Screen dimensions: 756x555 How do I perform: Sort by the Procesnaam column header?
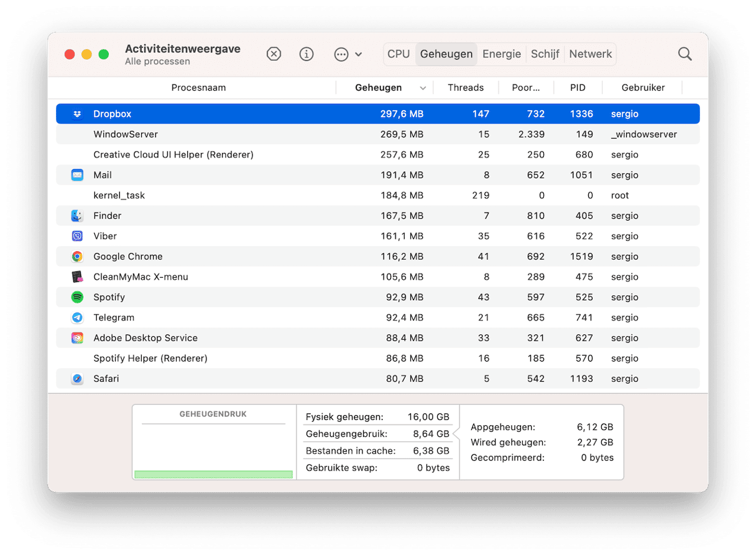[x=198, y=88]
